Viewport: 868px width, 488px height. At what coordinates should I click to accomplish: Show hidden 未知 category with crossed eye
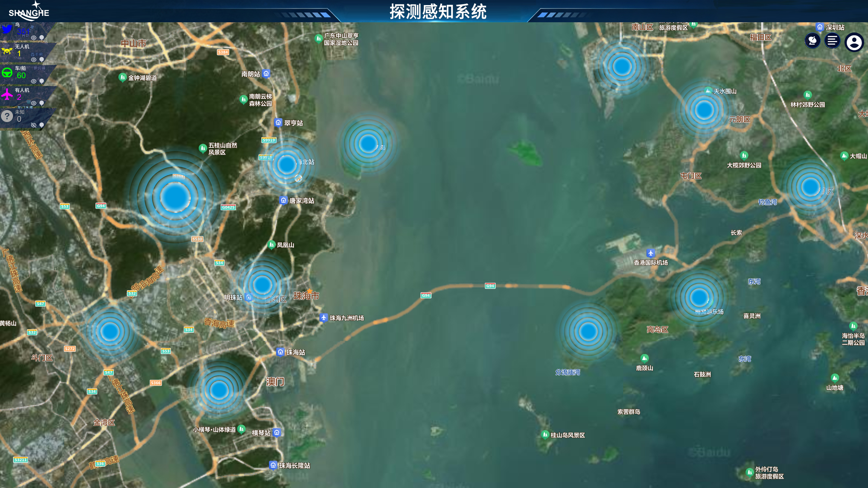point(34,125)
